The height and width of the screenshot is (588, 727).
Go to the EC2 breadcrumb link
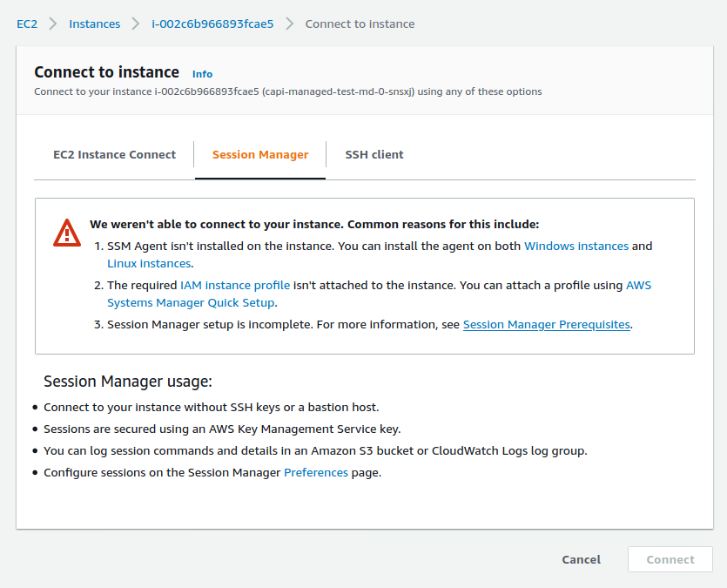27,24
